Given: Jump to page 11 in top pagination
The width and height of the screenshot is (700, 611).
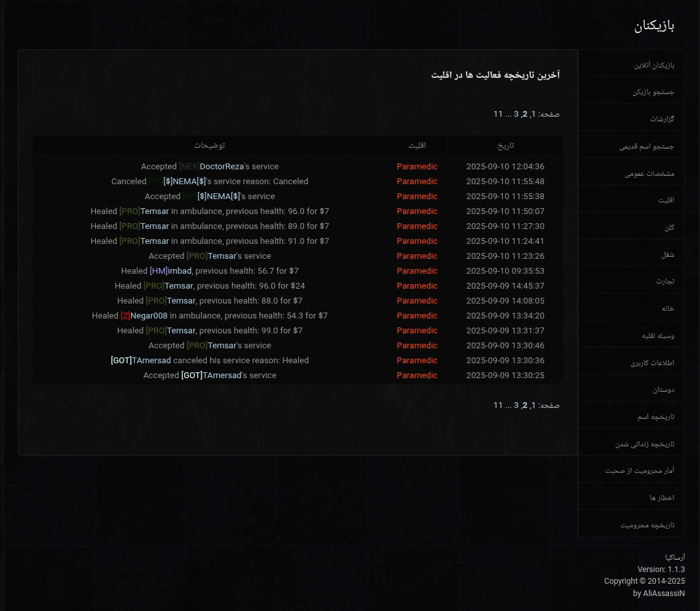Looking at the screenshot, I should pos(498,114).
